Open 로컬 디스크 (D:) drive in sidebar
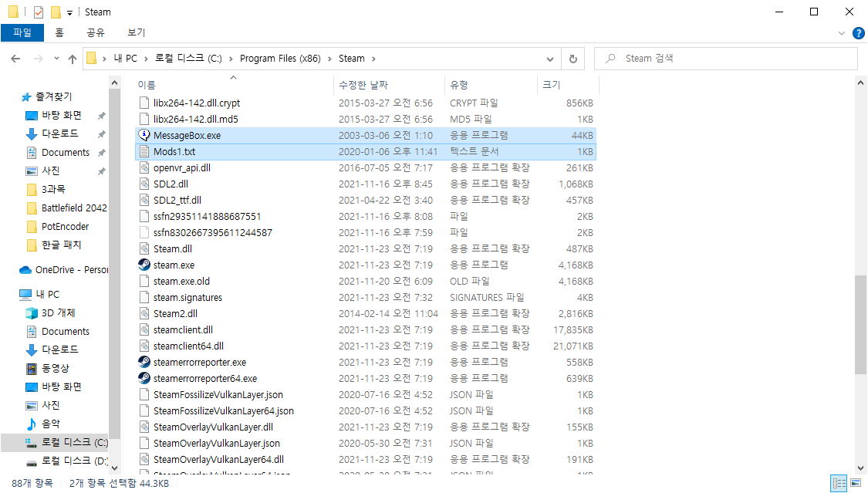Viewport: 868px width, 493px height. tap(74, 461)
